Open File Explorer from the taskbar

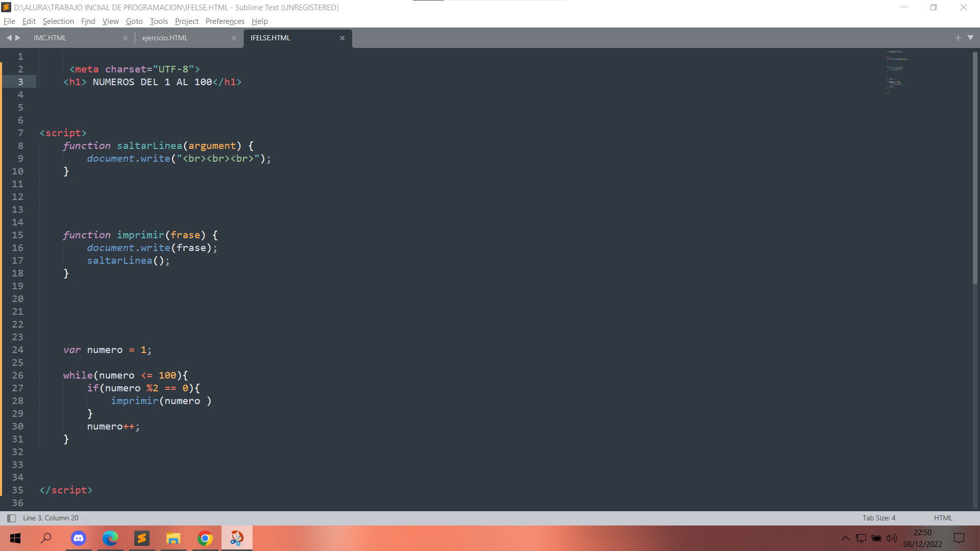pos(174,538)
